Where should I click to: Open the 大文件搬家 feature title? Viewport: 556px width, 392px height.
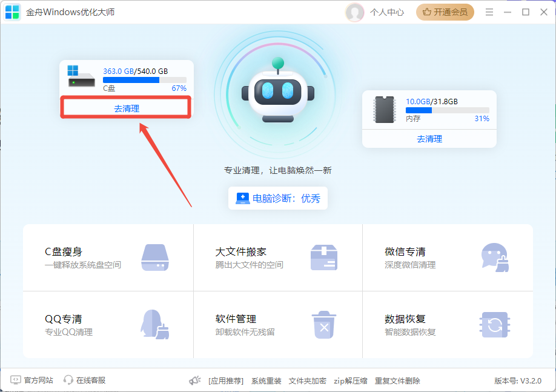tap(241, 251)
